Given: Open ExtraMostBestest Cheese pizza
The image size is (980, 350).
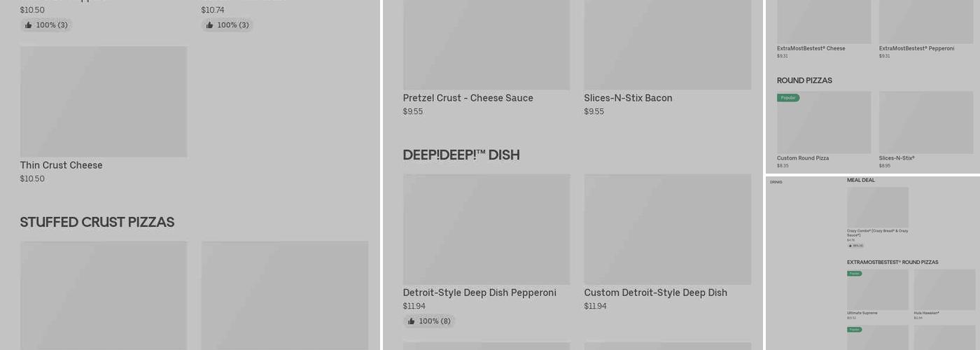Looking at the screenshot, I should (x=811, y=49).
